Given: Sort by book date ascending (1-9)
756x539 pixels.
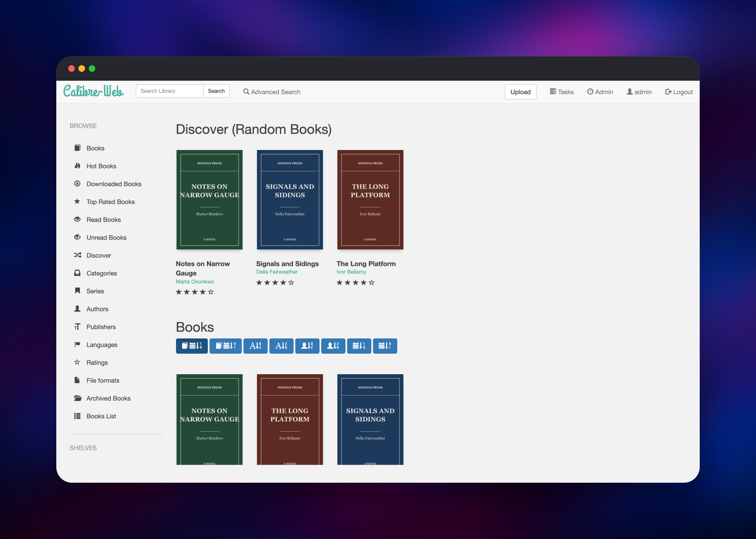Looking at the screenshot, I should (192, 346).
